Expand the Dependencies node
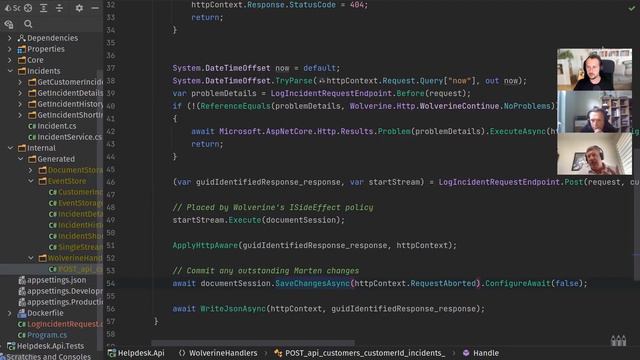 pos(10,38)
